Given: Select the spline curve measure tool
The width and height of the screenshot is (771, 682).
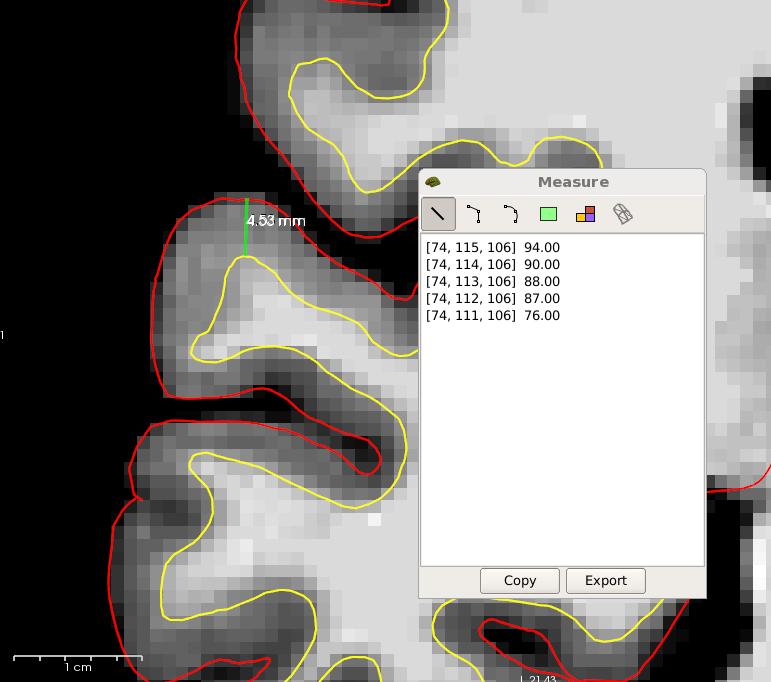Looking at the screenshot, I should click(510, 214).
